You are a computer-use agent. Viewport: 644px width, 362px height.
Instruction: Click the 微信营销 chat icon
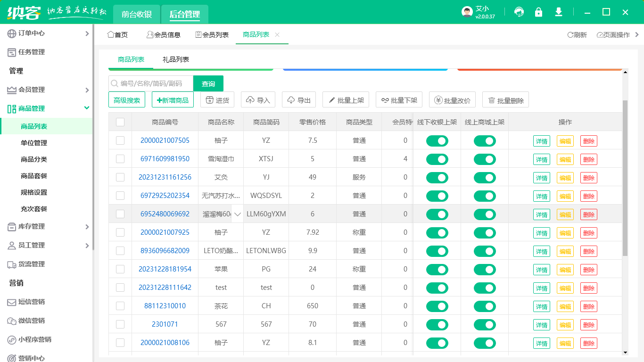tap(12, 321)
